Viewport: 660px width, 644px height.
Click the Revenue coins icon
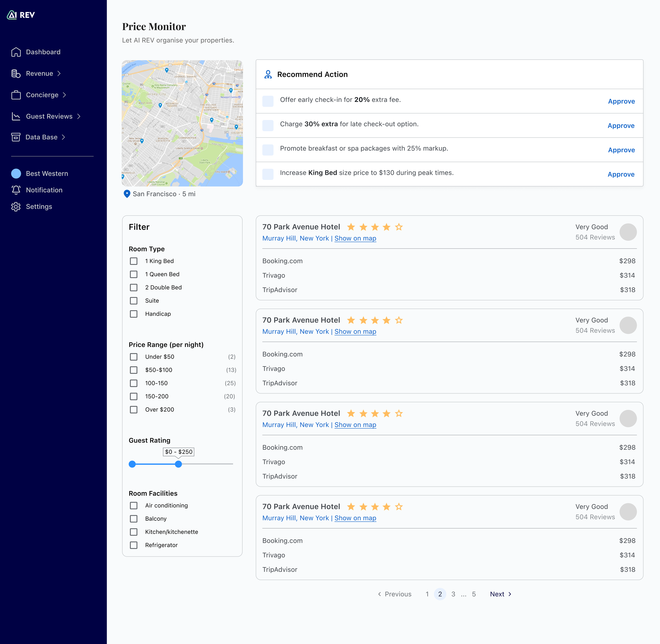[x=16, y=73]
